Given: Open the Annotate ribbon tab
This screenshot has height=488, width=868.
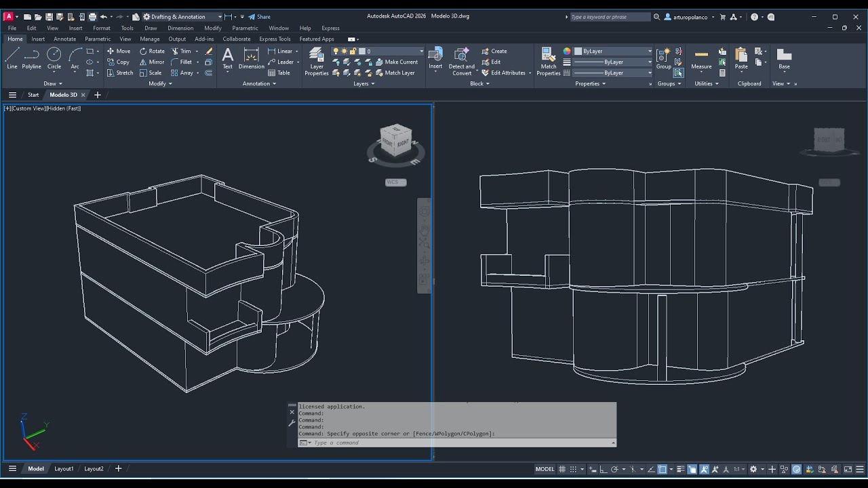Looking at the screenshot, I should pyautogui.click(x=64, y=39).
